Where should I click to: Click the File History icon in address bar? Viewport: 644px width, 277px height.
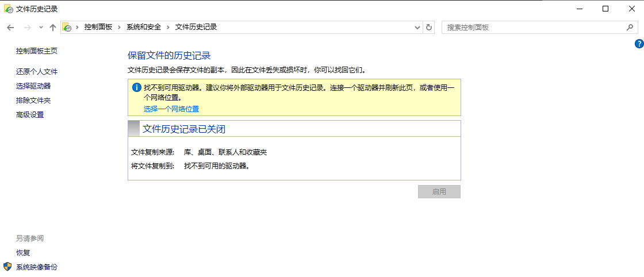[x=67, y=27]
